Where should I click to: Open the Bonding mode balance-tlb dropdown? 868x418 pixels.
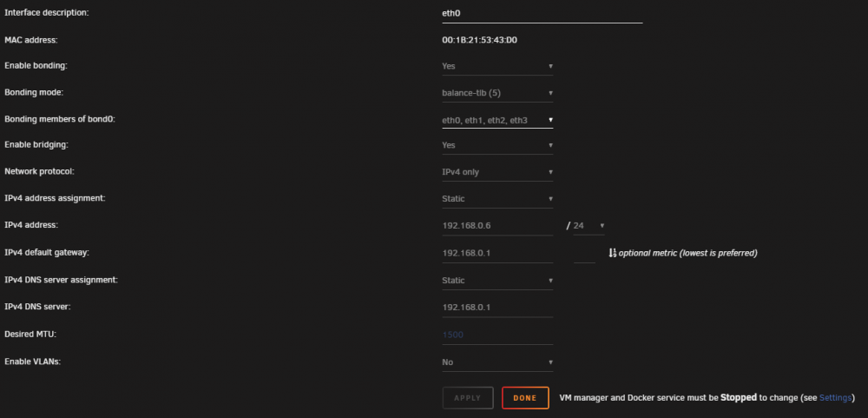tap(497, 93)
